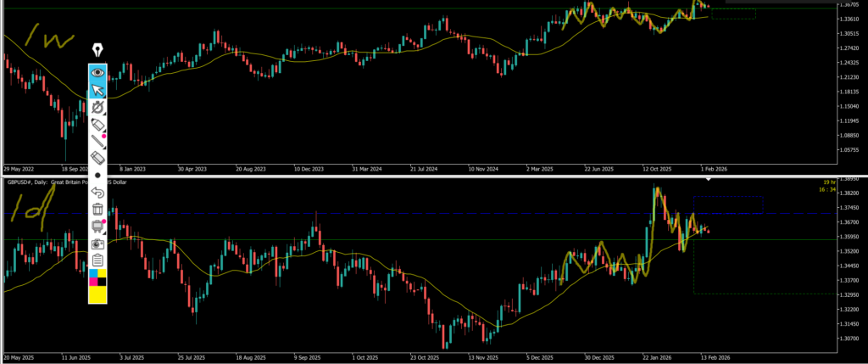
Task: Toggle the crossed-out circle tool
Action: [98, 108]
